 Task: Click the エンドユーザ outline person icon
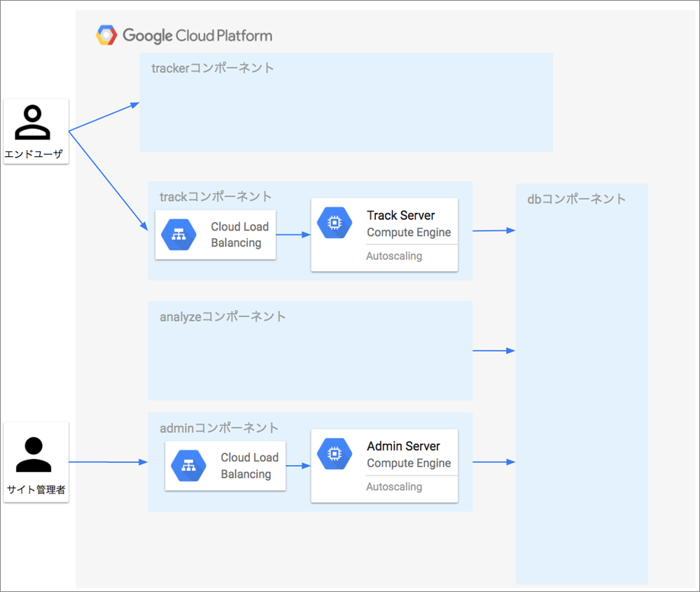(33, 123)
